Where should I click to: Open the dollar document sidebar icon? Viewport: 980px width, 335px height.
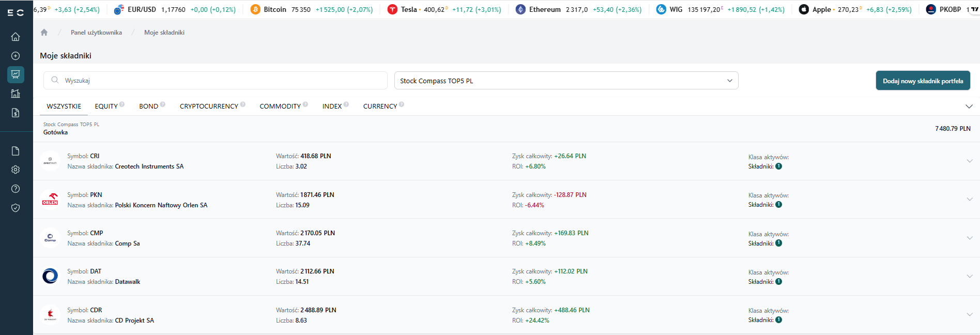coord(16,113)
